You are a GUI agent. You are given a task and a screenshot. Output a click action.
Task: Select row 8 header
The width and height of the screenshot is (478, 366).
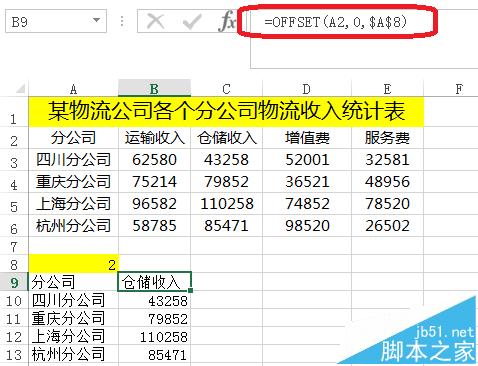coord(14,264)
